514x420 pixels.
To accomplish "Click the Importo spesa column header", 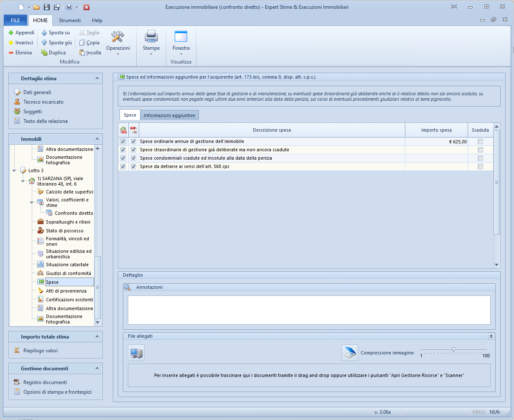I will click(436, 130).
